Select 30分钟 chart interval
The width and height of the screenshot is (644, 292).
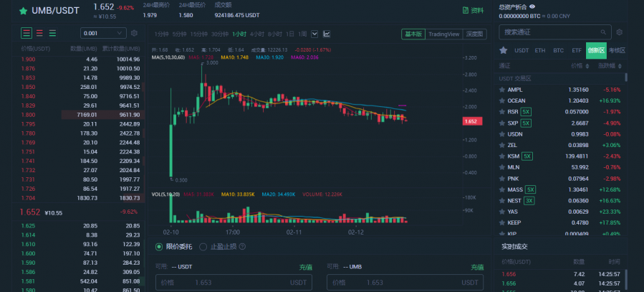click(220, 34)
